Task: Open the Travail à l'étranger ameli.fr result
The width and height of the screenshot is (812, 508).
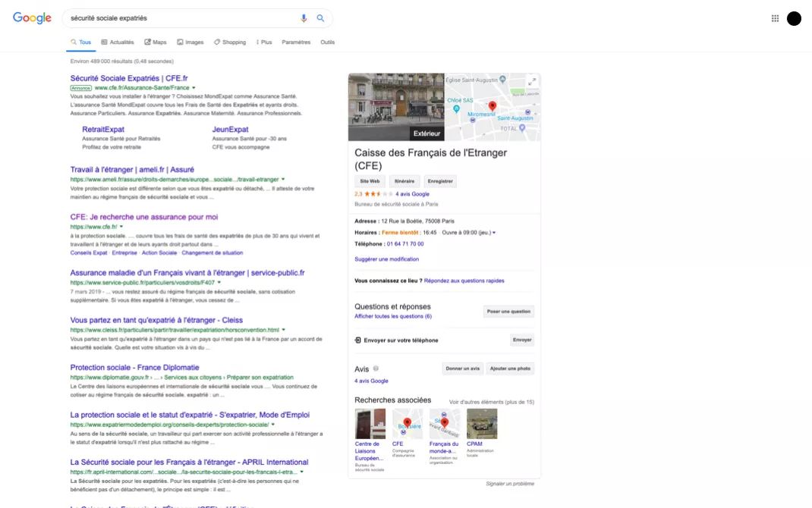Action: click(132, 169)
